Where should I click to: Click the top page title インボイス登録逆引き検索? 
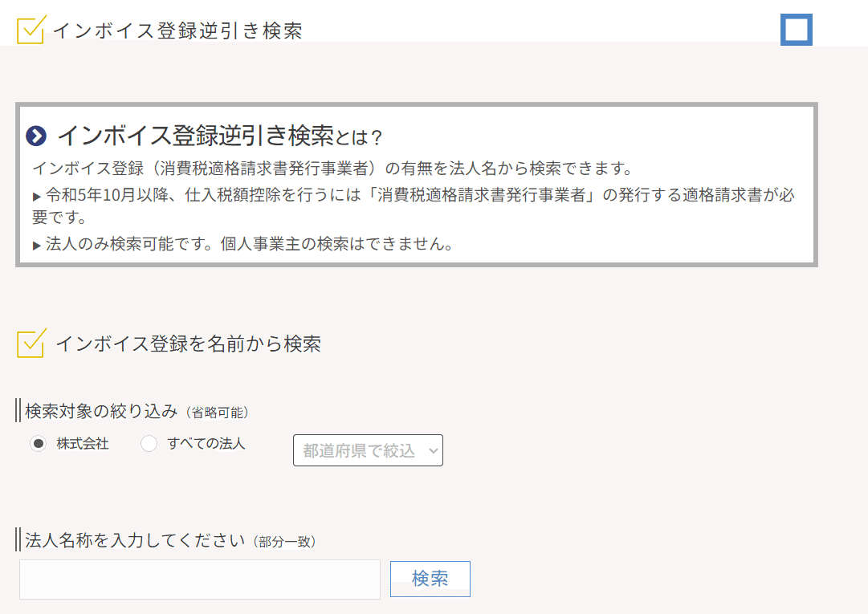(177, 31)
